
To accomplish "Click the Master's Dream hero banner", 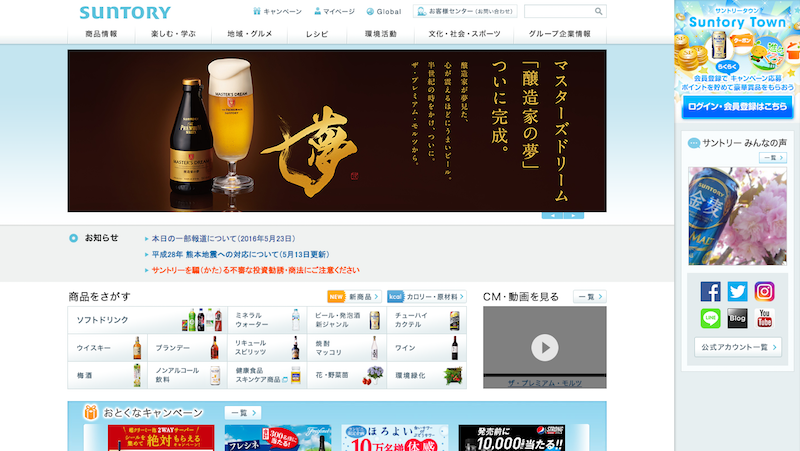I will tap(337, 131).
